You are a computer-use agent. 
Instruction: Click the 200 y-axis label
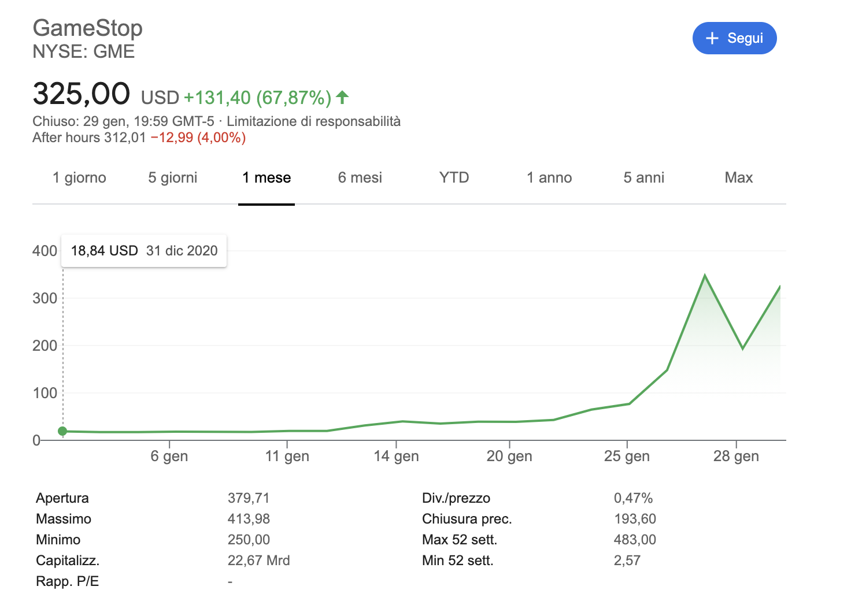[45, 346]
